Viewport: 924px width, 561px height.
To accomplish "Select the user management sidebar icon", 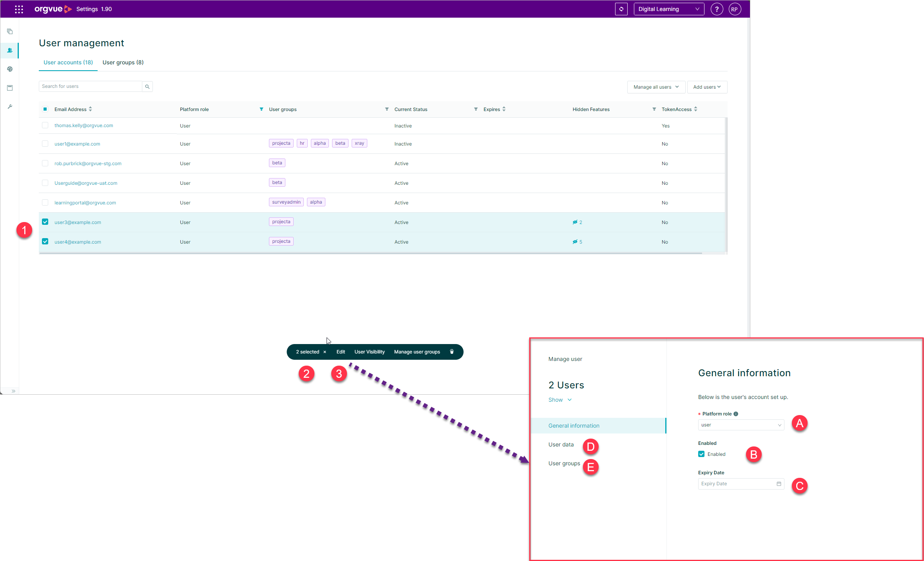I will [10, 50].
